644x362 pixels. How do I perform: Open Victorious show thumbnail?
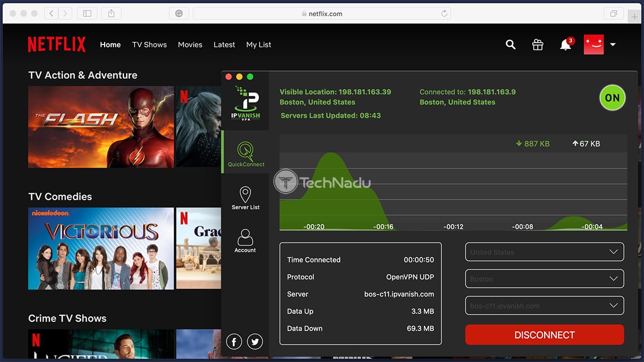click(x=101, y=248)
